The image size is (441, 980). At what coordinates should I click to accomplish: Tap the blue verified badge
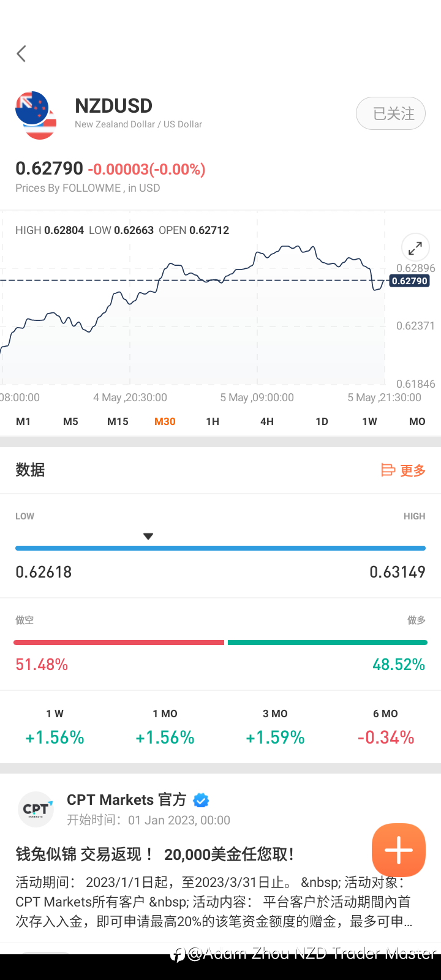[201, 801]
